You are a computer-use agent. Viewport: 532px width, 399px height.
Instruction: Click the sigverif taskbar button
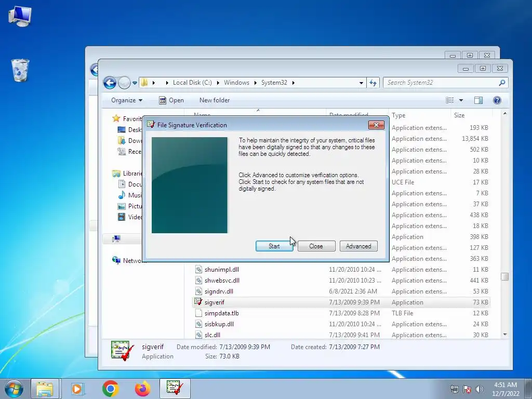click(175, 389)
